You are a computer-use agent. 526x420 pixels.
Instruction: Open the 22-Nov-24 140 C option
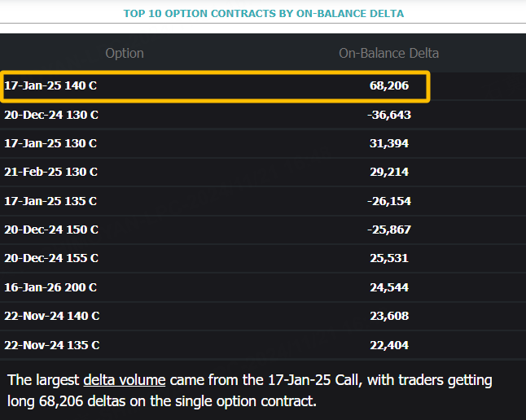[51, 316]
